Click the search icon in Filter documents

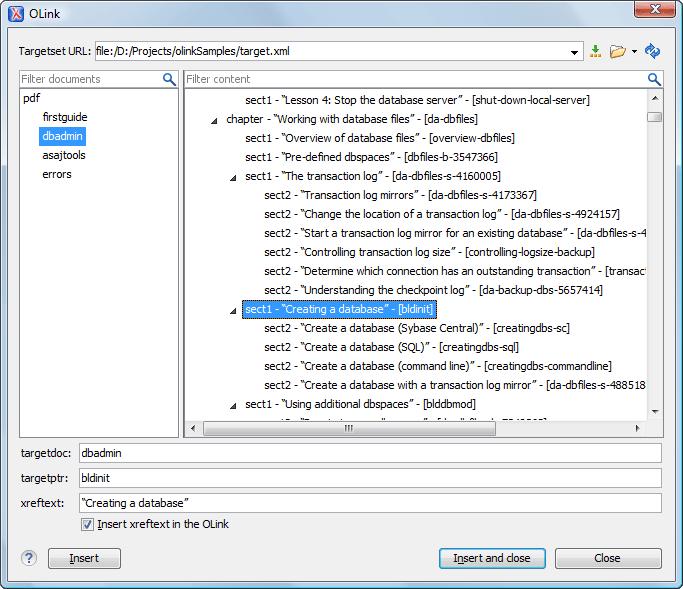pyautogui.click(x=170, y=79)
